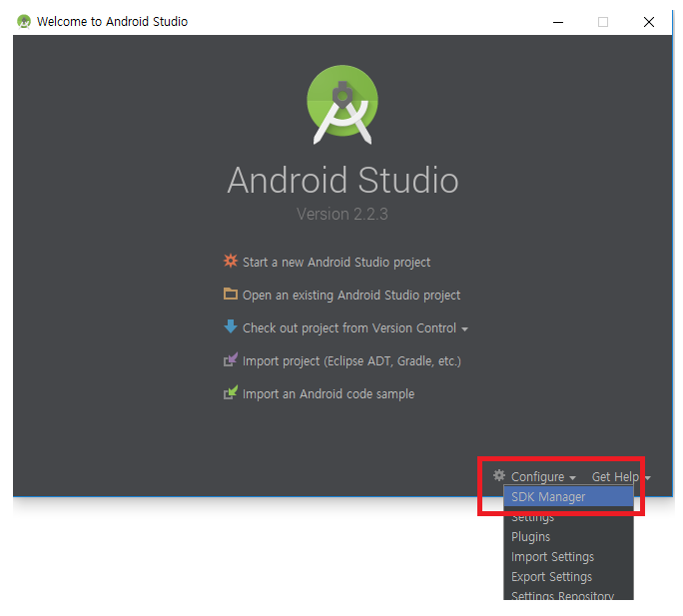Click the blue download arrow checkout icon
Screen dimensions: 683x616
coord(231,326)
